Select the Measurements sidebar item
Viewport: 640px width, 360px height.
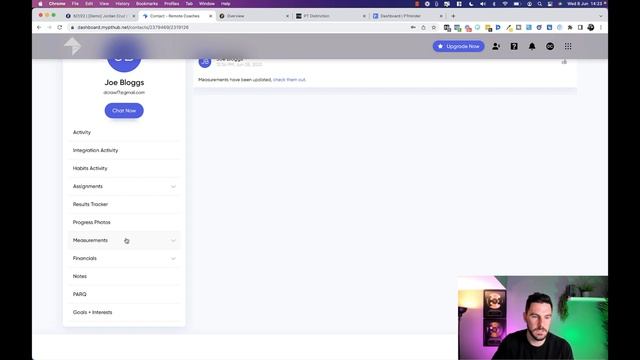[x=124, y=240]
